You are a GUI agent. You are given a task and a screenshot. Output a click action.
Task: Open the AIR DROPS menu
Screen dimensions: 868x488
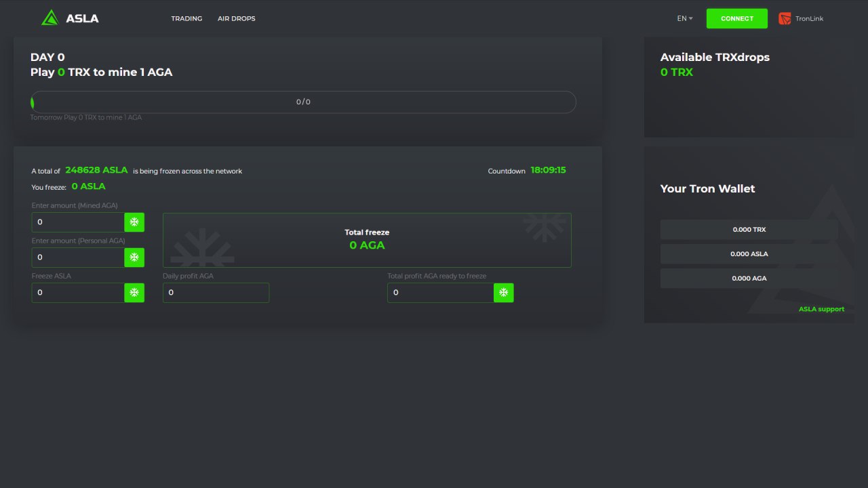[x=237, y=18]
